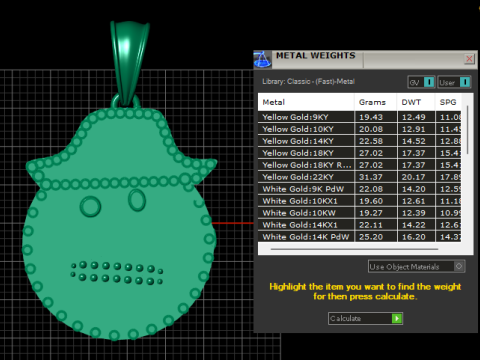This screenshot has height=360, width=480.
Task: Click the Library: Classic - (Fast)-Metal label
Action: [308, 82]
